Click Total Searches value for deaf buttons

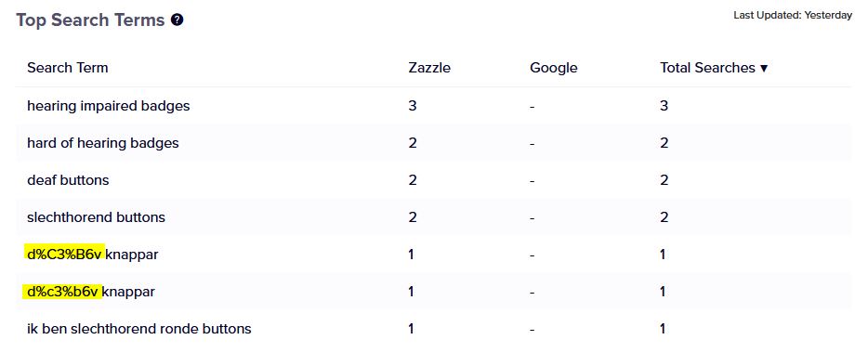pyautogui.click(x=664, y=180)
